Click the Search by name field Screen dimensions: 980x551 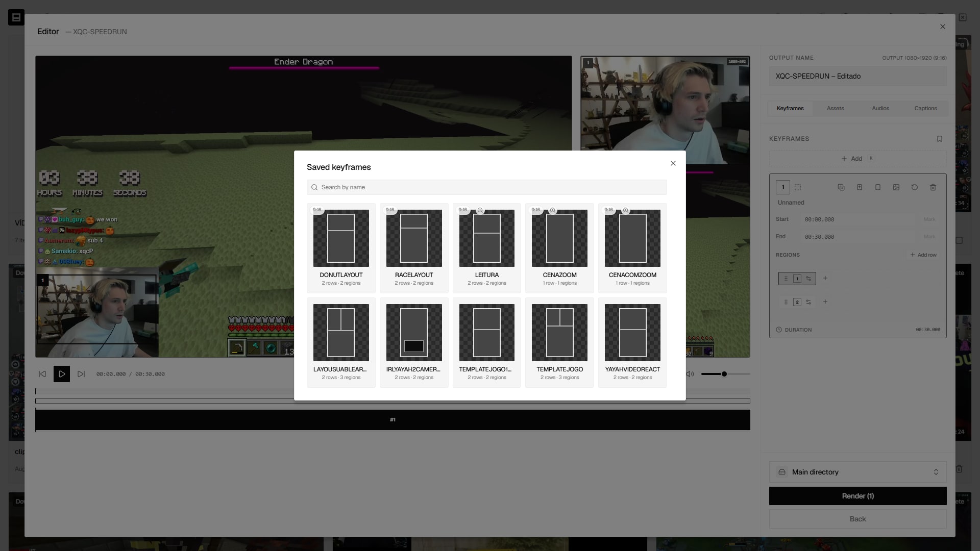coord(486,187)
